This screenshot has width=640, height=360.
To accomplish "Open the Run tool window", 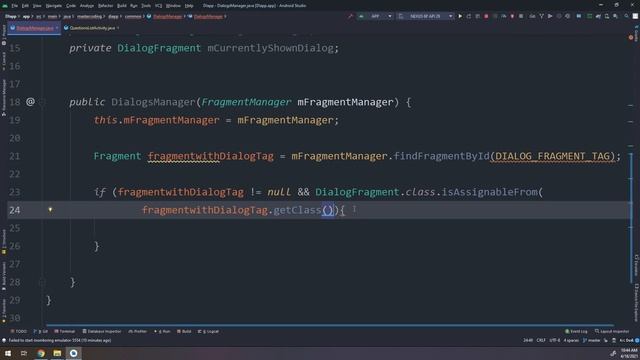I will pos(162,331).
